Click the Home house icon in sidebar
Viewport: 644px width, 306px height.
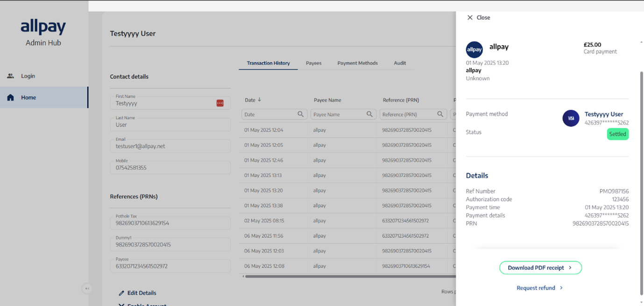click(x=10, y=97)
